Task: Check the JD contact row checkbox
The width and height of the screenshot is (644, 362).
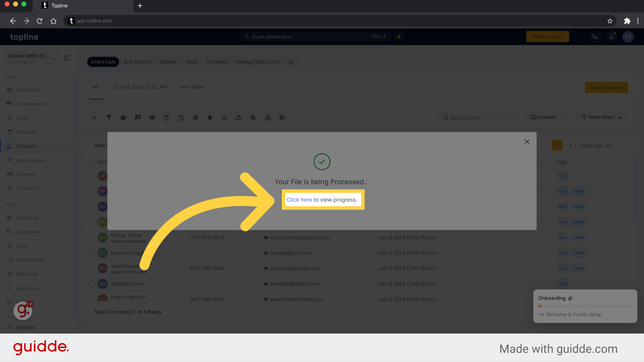Action: 91,176
